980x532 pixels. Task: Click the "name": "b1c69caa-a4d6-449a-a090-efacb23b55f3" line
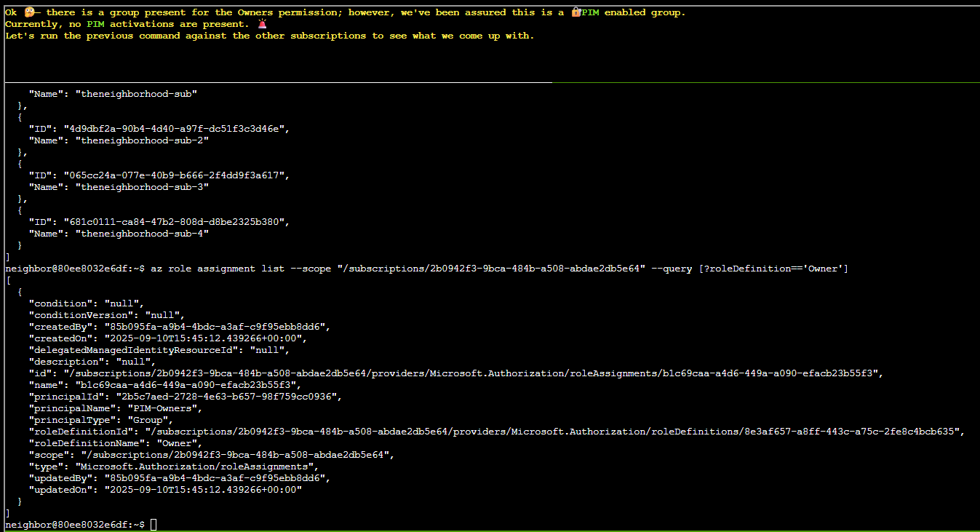(165, 385)
